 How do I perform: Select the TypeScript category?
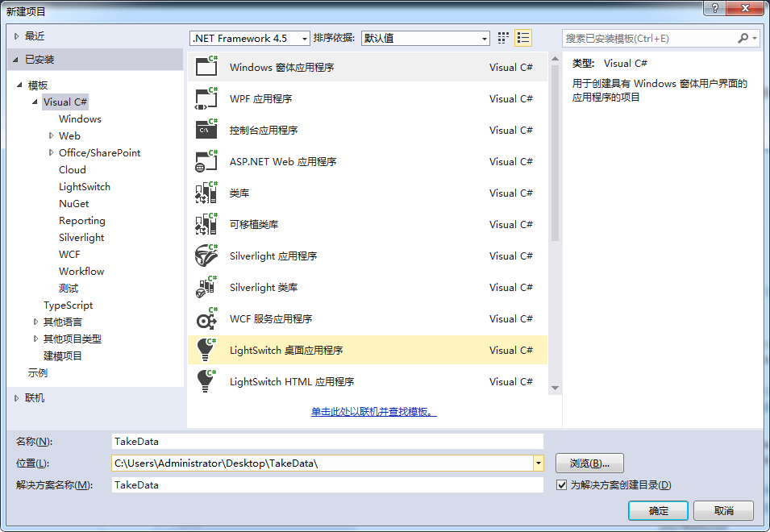(68, 305)
